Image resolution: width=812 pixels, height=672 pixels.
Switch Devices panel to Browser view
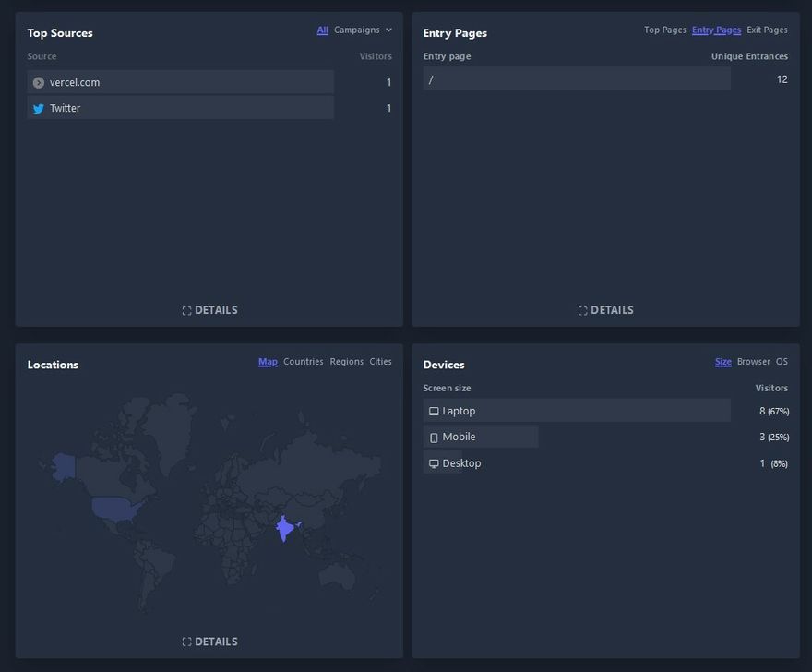753,362
